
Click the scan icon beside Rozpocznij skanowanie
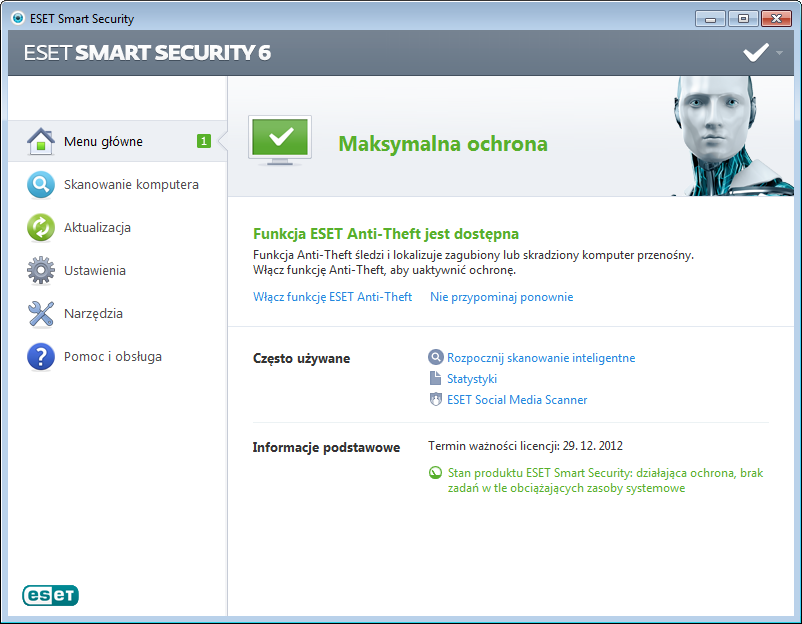435,357
